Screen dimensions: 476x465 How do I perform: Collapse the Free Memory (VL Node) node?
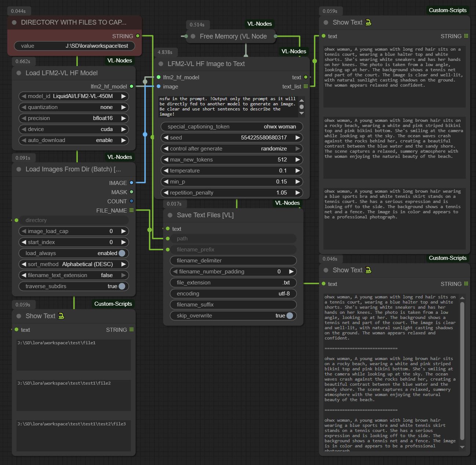(193, 36)
